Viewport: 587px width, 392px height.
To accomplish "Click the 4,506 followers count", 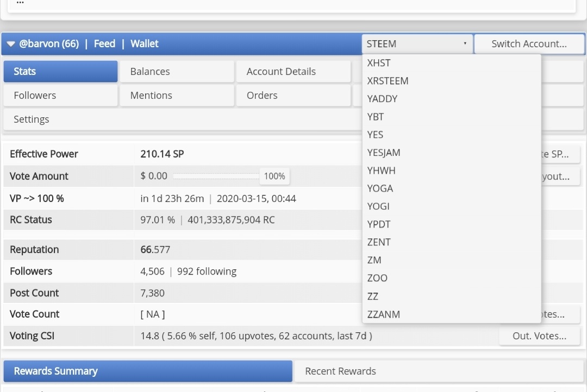I will point(152,271).
